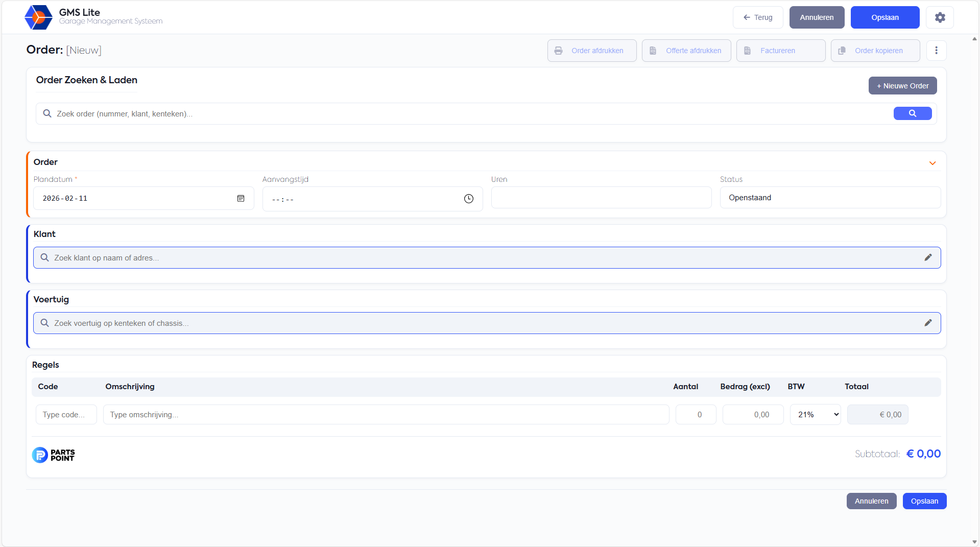Click the Plandatum date field

click(144, 198)
